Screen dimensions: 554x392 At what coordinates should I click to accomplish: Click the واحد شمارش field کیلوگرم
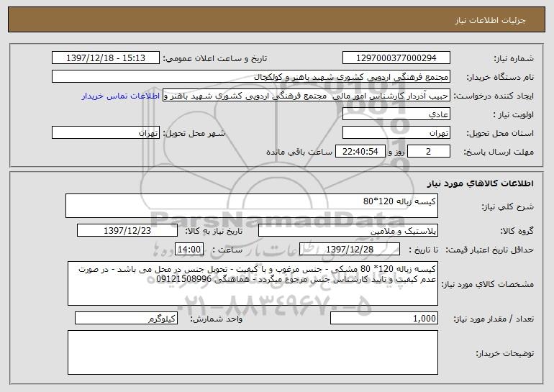pos(126,318)
